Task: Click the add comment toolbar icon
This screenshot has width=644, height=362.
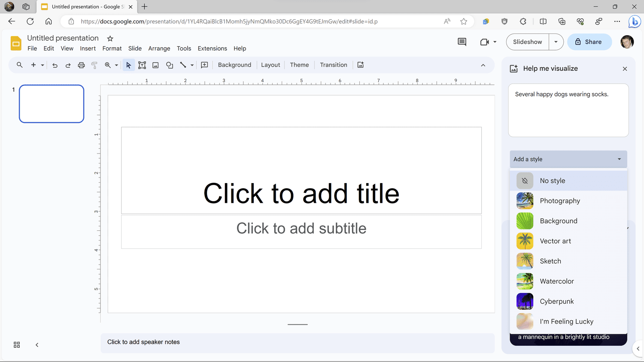Action: pos(204,65)
